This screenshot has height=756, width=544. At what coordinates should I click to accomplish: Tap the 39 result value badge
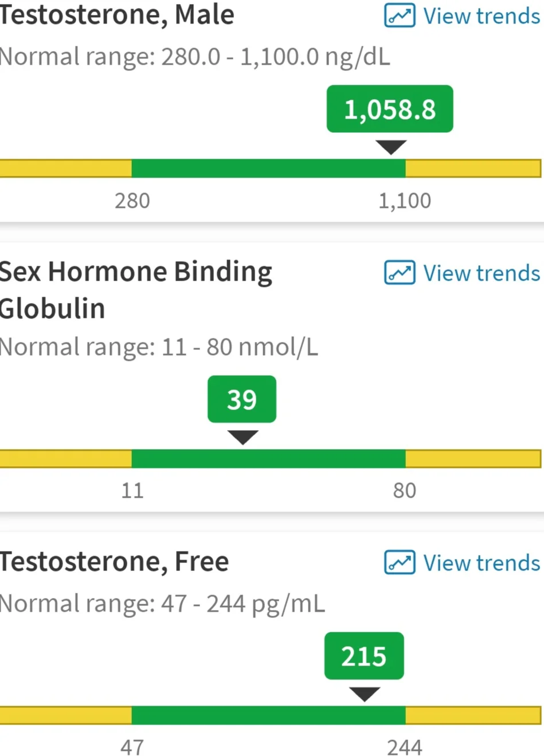pyautogui.click(x=242, y=399)
